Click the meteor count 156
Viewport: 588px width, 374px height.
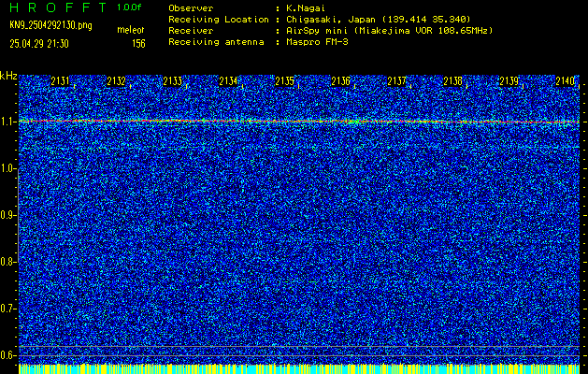(138, 44)
